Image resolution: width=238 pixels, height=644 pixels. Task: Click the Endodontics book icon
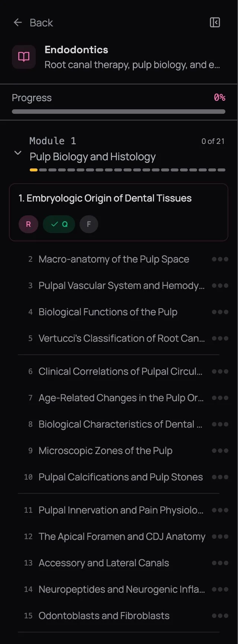[x=24, y=57]
